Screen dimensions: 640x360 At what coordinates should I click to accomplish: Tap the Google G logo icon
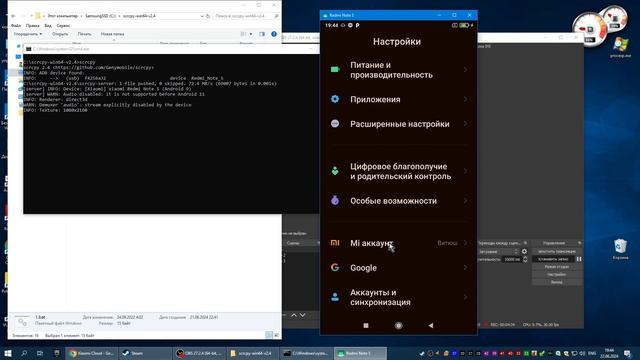pos(335,267)
